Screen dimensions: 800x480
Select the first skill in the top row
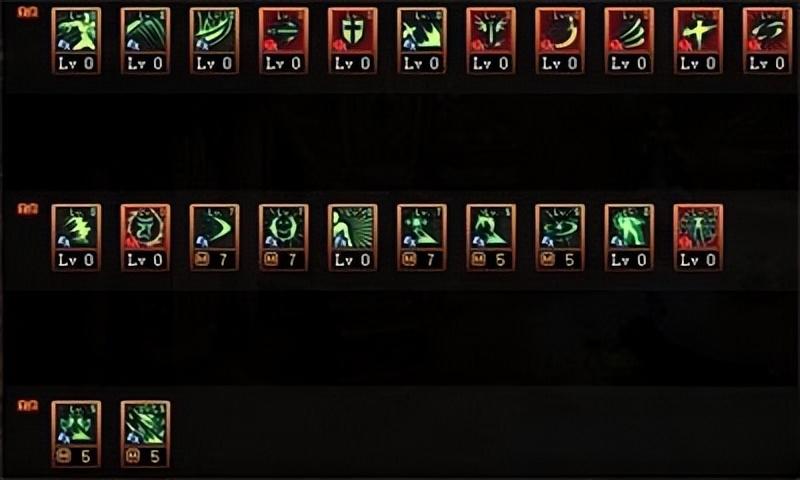click(77, 41)
